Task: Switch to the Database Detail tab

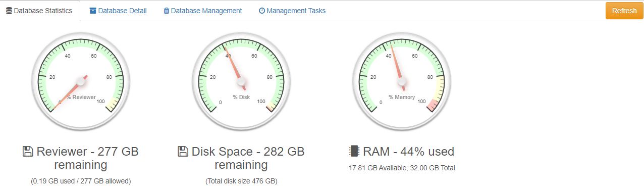Action: pyautogui.click(x=118, y=11)
